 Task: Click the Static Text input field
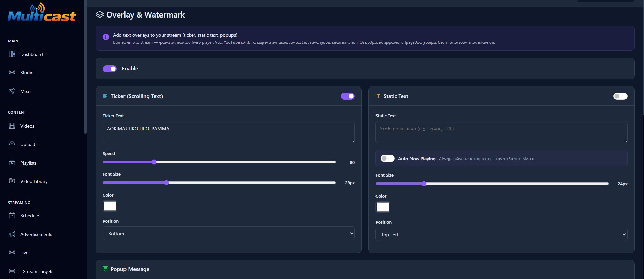click(501, 132)
